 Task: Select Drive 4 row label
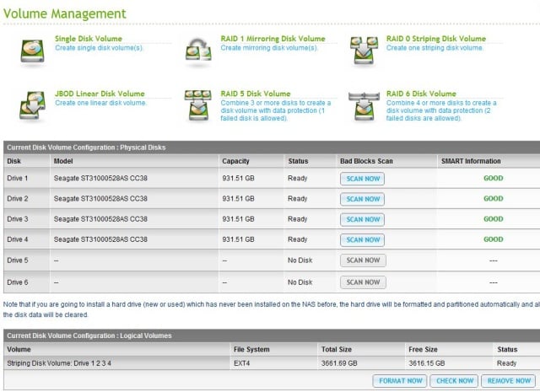coord(18,239)
